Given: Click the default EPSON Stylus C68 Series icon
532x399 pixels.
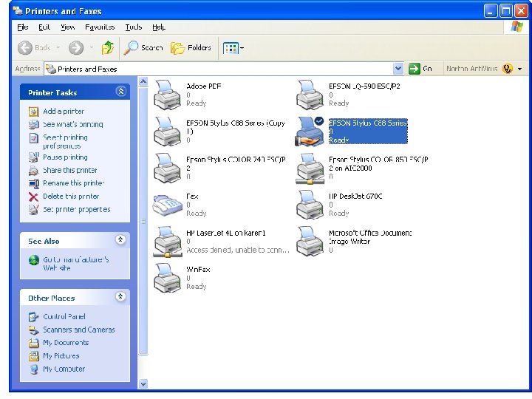Looking at the screenshot, I should click(x=310, y=132).
